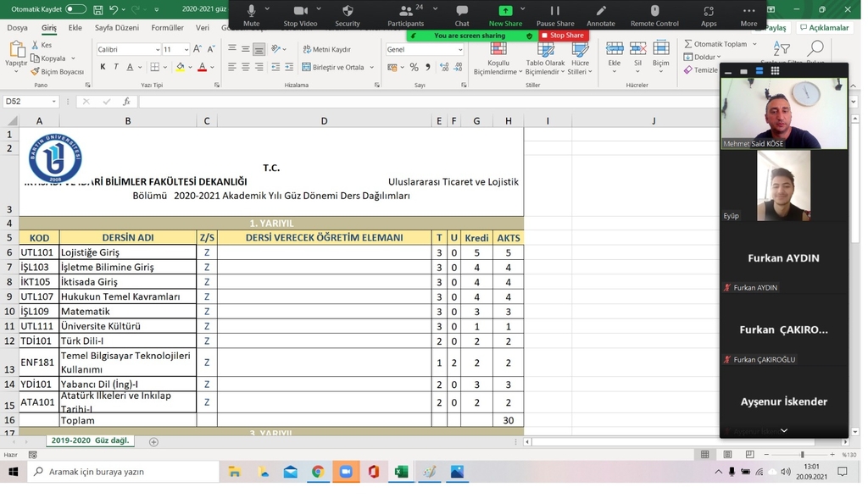Click Kes cut button

tap(42, 45)
